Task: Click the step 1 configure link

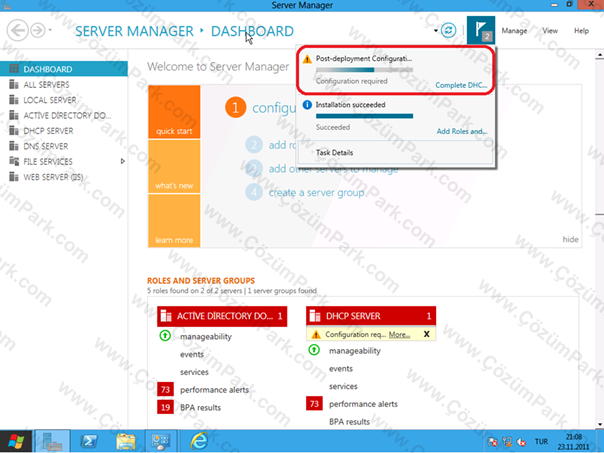Action: (274, 108)
